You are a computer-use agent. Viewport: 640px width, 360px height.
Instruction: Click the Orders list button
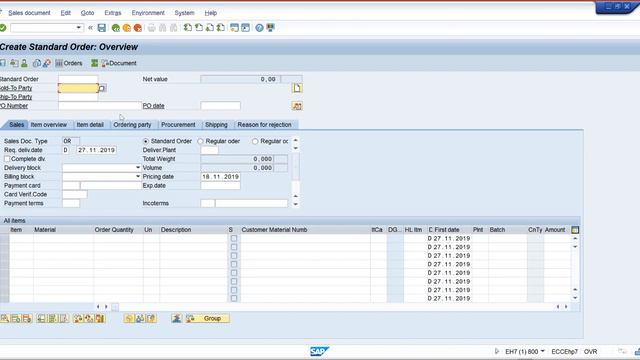(69, 63)
